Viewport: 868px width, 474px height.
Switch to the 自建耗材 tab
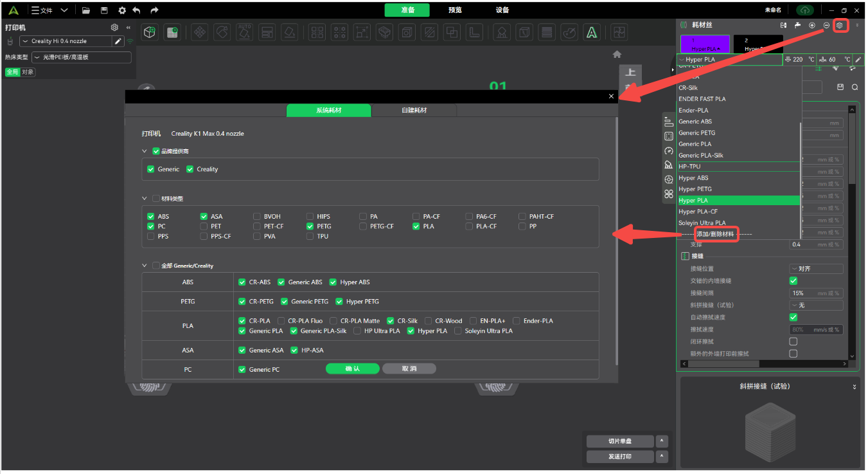414,110
